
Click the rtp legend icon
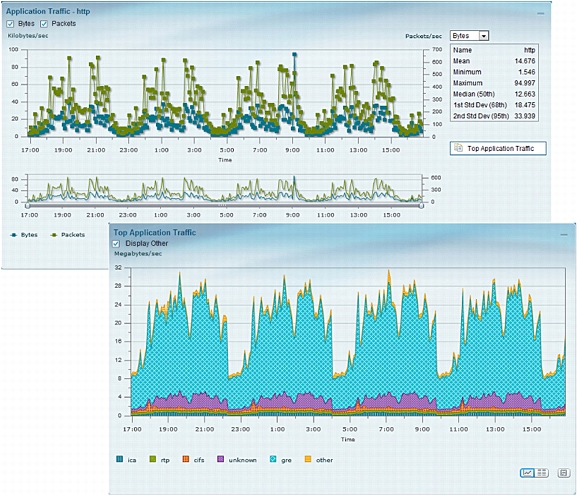click(153, 459)
